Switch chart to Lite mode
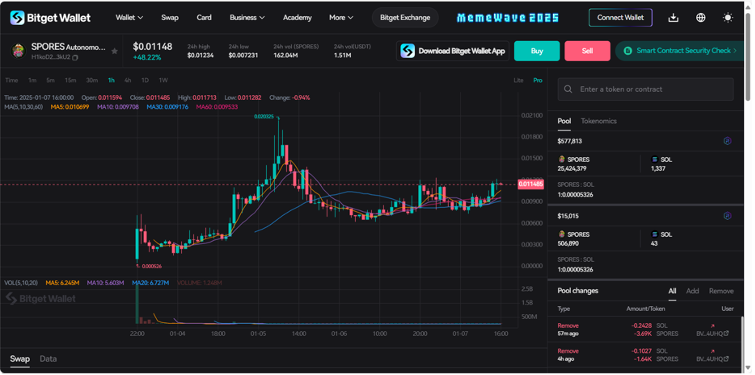755x375 pixels. (x=518, y=80)
